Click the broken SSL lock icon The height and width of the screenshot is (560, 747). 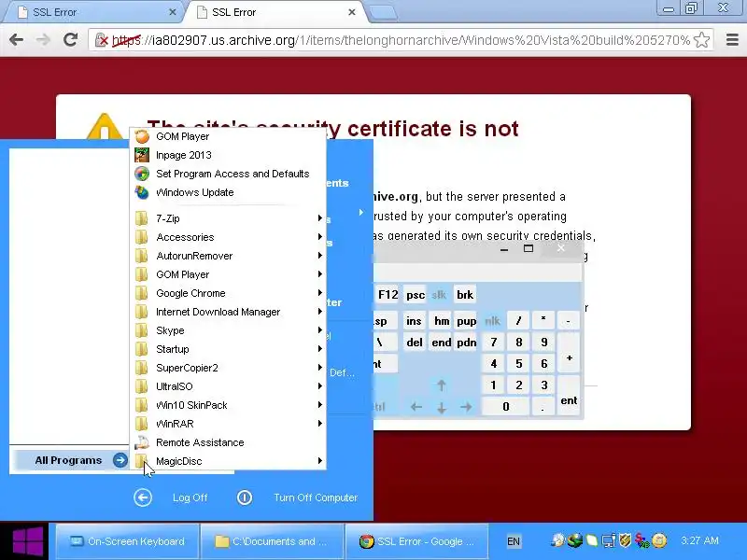click(102, 40)
